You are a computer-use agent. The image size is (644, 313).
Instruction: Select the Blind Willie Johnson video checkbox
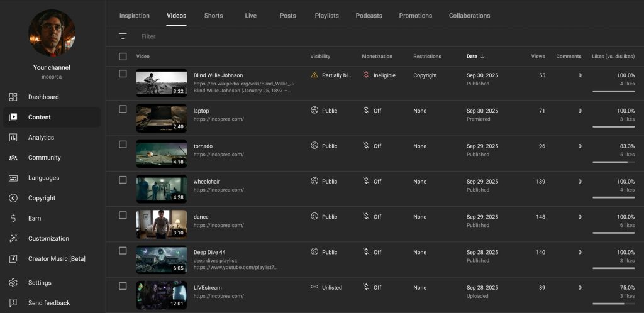(x=123, y=74)
